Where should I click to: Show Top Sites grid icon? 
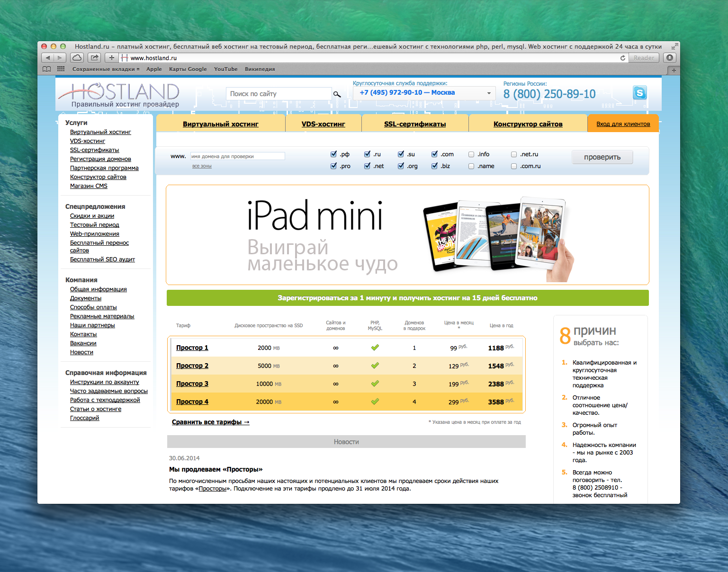click(61, 69)
